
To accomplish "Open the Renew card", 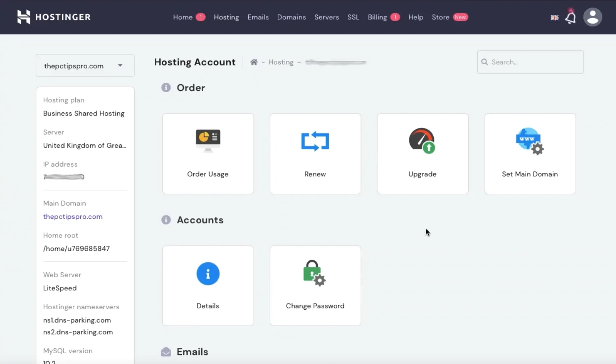I will click(x=315, y=154).
